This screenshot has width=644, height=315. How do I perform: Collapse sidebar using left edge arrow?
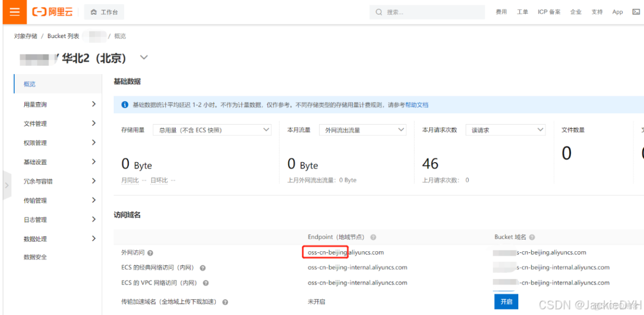7,185
